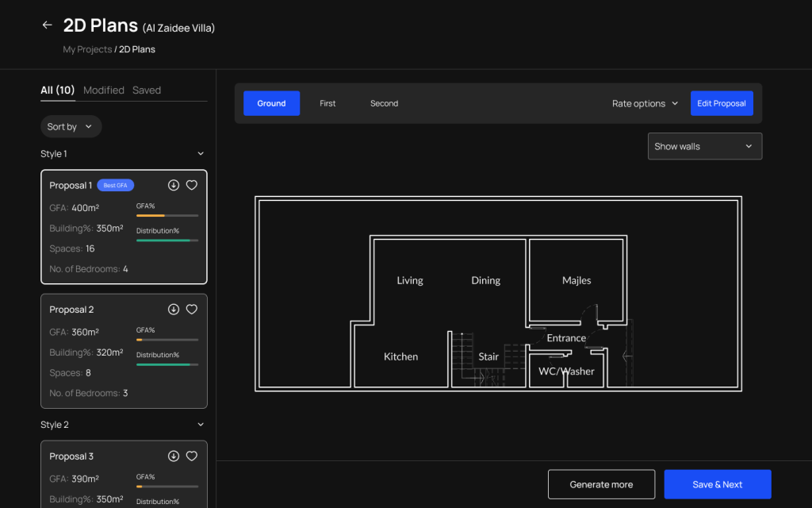Select the Modified proposals tab
Screen dimensions: 812x508
click(x=104, y=90)
